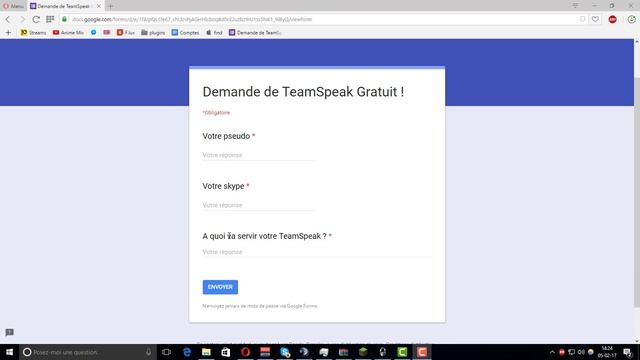
Task: Open Minecraft block icon on taskbar
Action: click(x=363, y=352)
